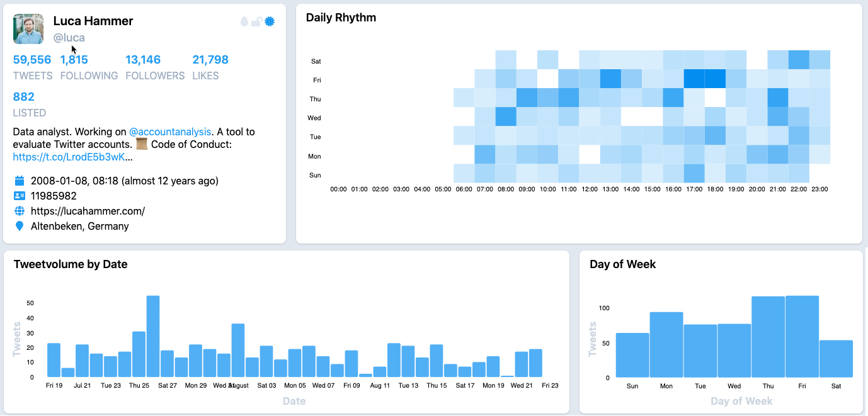Click the Thursday 16:00 heatmap cell
The height and width of the screenshot is (416, 868).
coord(673,98)
